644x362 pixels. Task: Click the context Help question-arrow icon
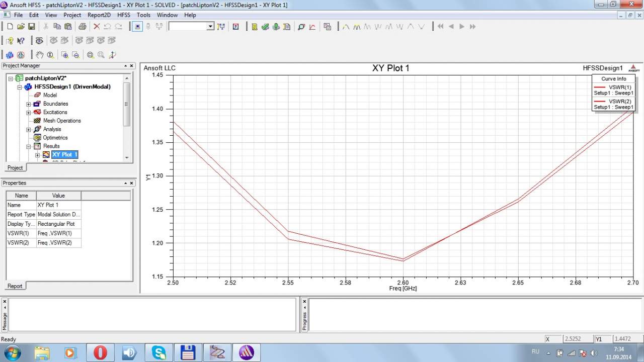(21, 41)
